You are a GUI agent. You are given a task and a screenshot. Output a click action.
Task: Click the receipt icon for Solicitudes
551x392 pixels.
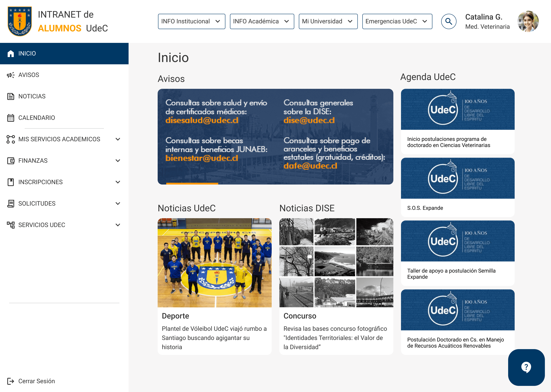[11, 203]
